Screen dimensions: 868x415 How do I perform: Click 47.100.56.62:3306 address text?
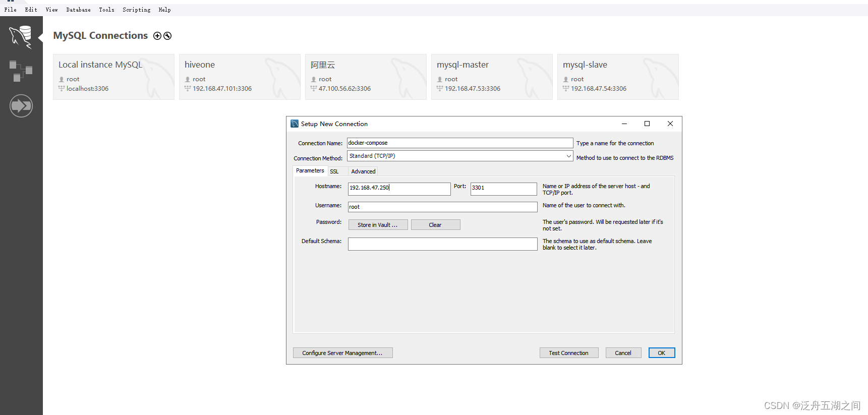pyautogui.click(x=344, y=89)
